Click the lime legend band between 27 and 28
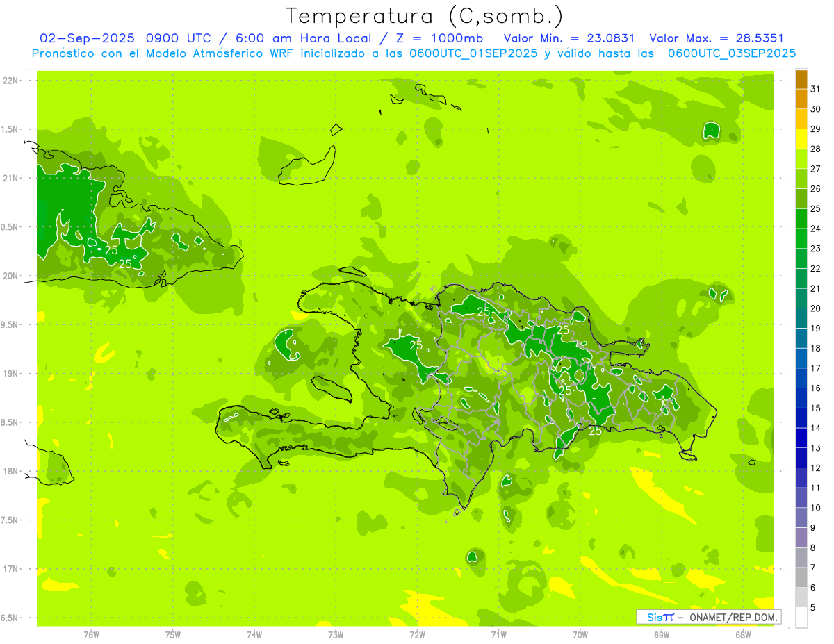The height and width of the screenshot is (644, 834). tap(801, 159)
